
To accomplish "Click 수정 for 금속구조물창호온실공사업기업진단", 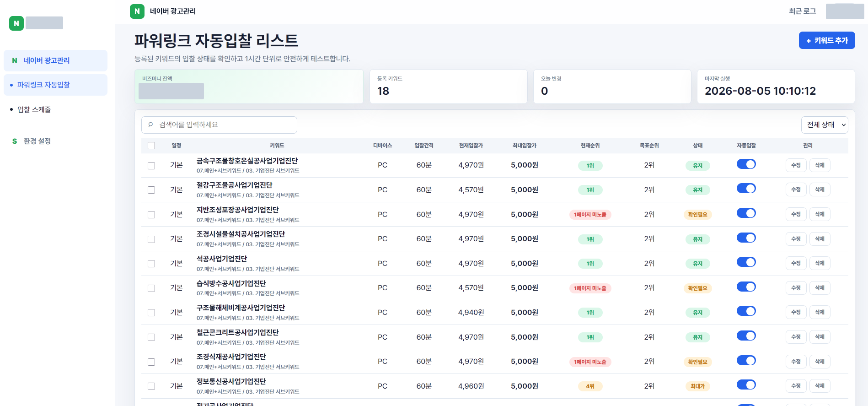I will (796, 165).
